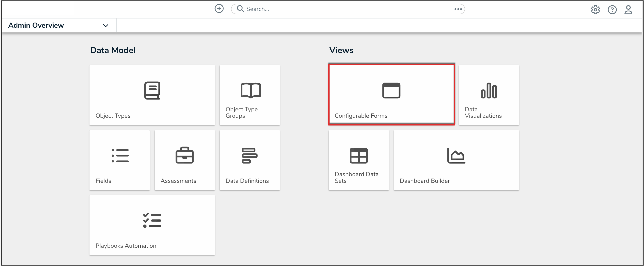Click the plus create-new icon
Screen dimensions: 644x266
point(219,9)
